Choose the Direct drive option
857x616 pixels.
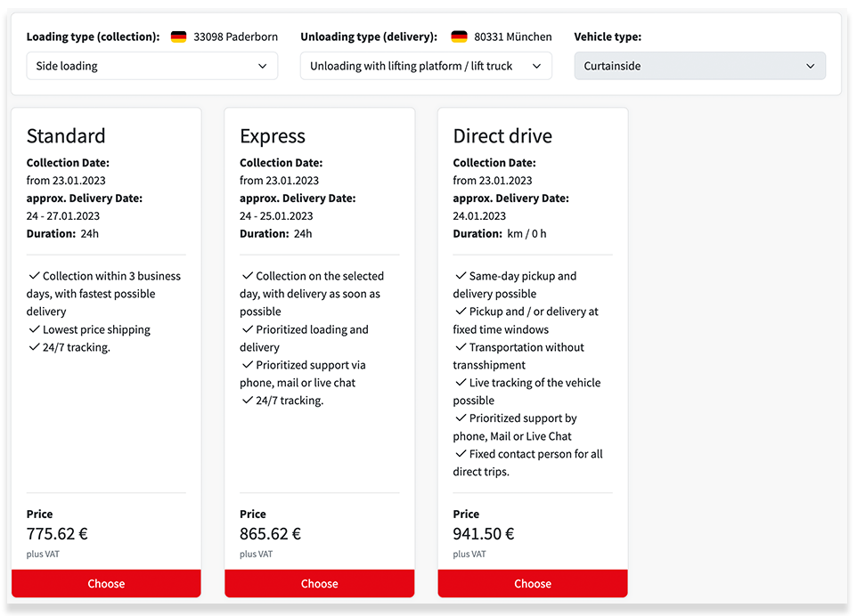click(x=533, y=583)
